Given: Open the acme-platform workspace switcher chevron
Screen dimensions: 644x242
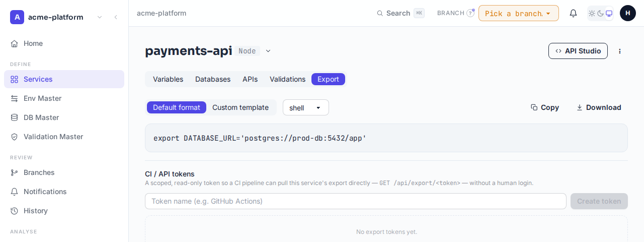Looking at the screenshot, I should [x=100, y=17].
